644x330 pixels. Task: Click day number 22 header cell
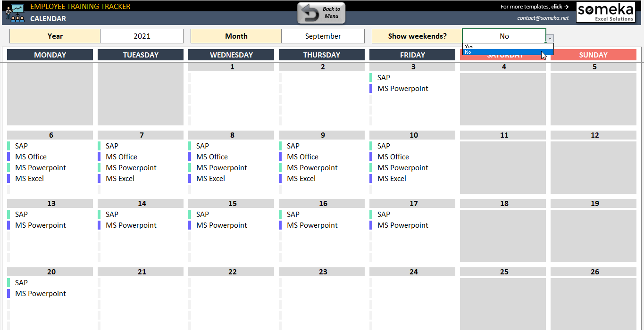click(x=231, y=272)
